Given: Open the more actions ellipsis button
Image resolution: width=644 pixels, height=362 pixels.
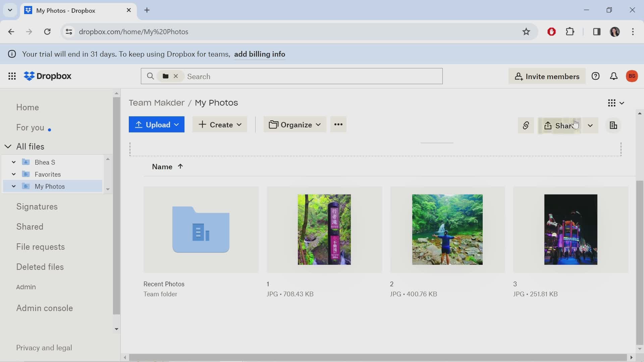Looking at the screenshot, I should click(338, 125).
